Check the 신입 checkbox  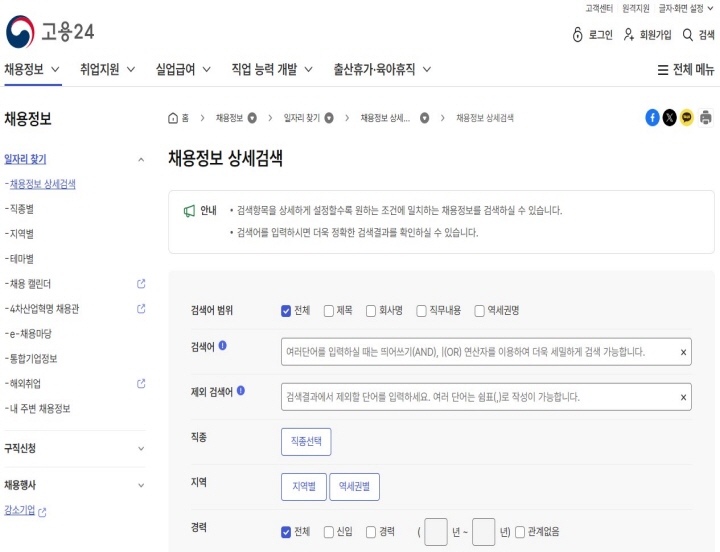pyautogui.click(x=329, y=532)
